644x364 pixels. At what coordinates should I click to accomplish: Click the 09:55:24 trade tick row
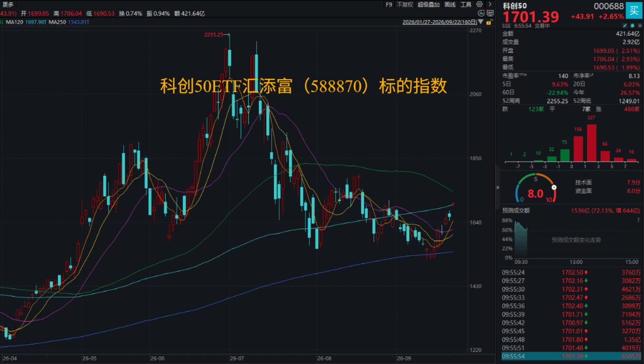(x=571, y=273)
